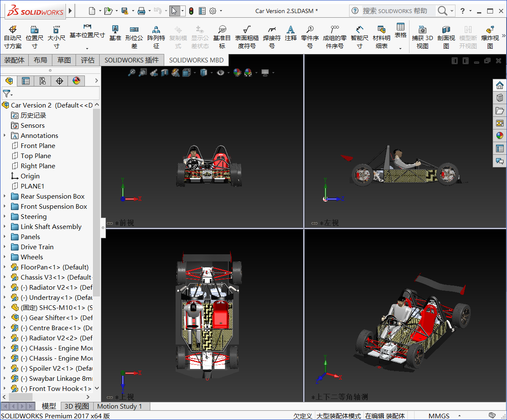Toggle the 剖面视图 (Section View) button
The height and width of the screenshot is (420, 507).
(446, 37)
